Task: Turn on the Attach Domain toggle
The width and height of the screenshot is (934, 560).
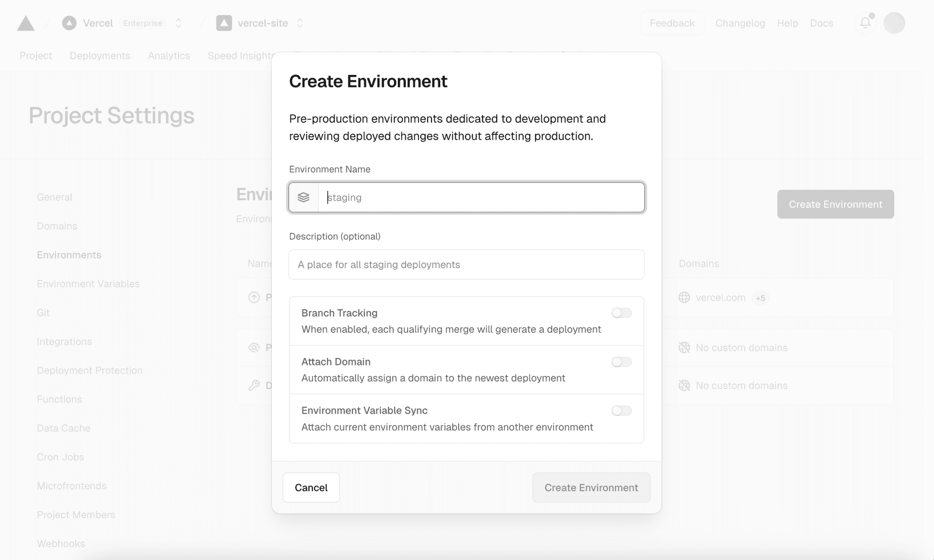Action: point(621,362)
